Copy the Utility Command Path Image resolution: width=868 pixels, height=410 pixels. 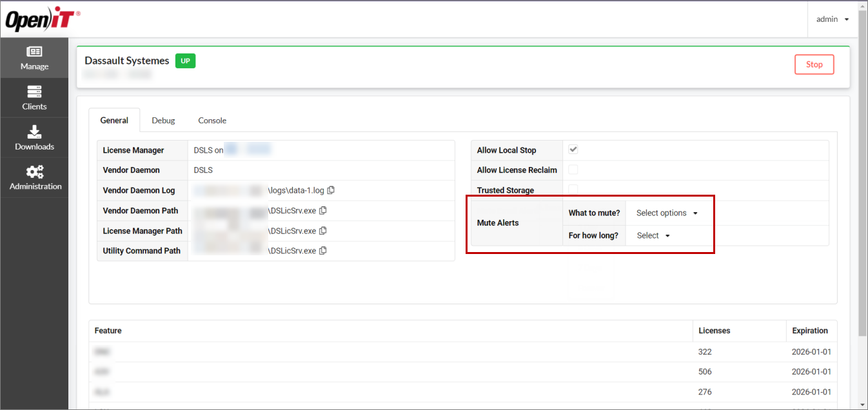tap(322, 250)
